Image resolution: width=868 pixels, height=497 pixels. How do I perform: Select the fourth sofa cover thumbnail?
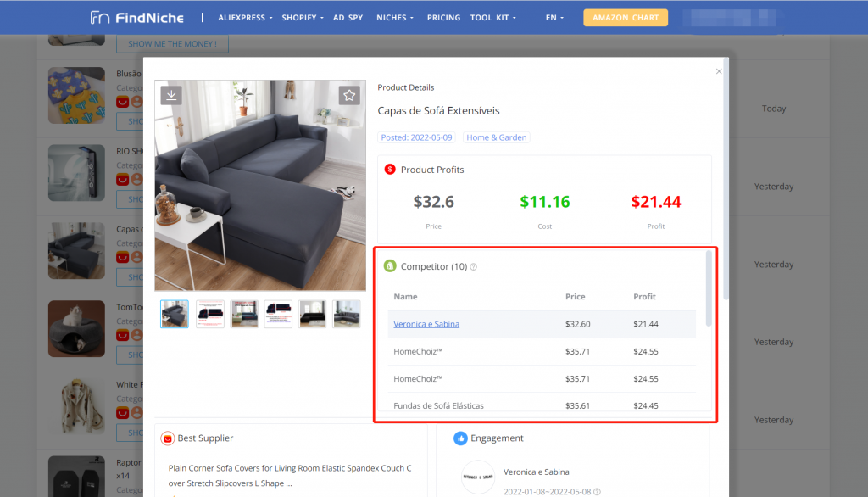tap(278, 314)
